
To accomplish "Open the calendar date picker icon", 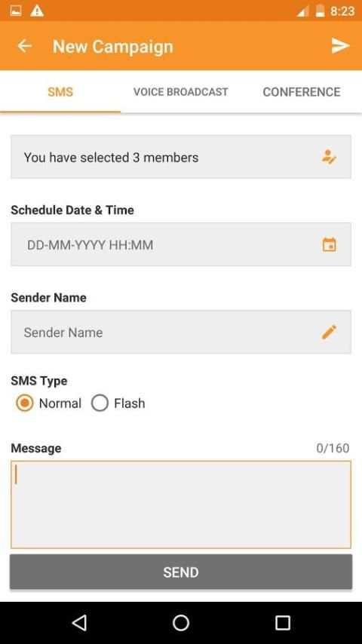I will (x=329, y=244).
